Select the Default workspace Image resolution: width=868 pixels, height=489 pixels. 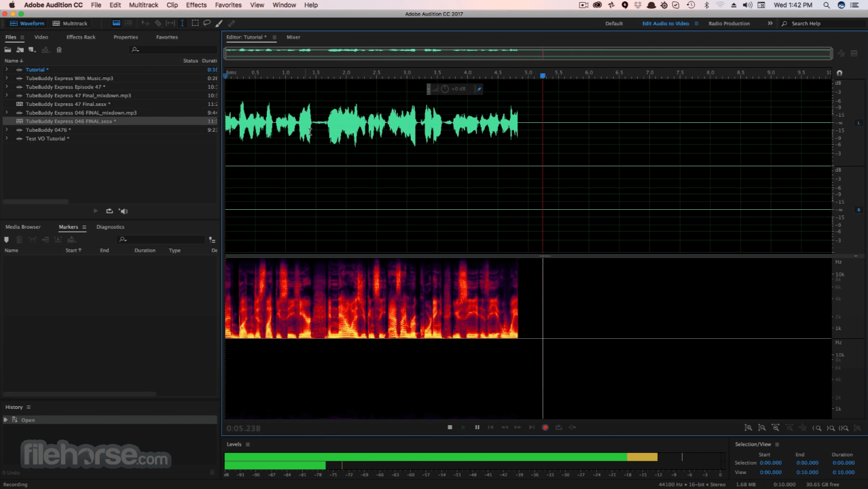point(614,23)
